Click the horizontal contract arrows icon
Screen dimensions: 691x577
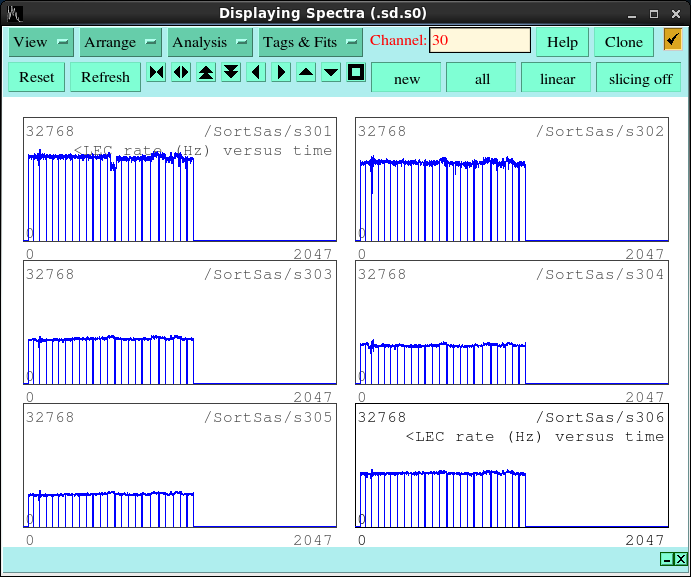157,72
